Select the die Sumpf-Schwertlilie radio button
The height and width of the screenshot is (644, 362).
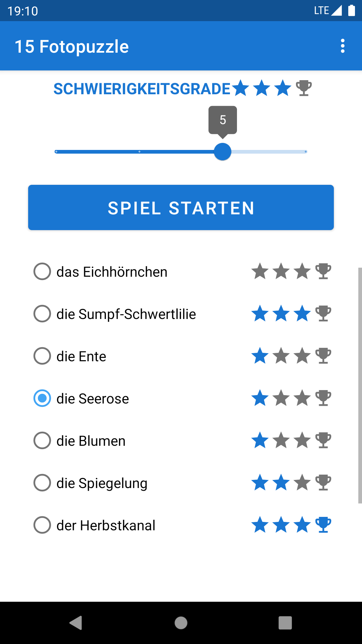(42, 314)
